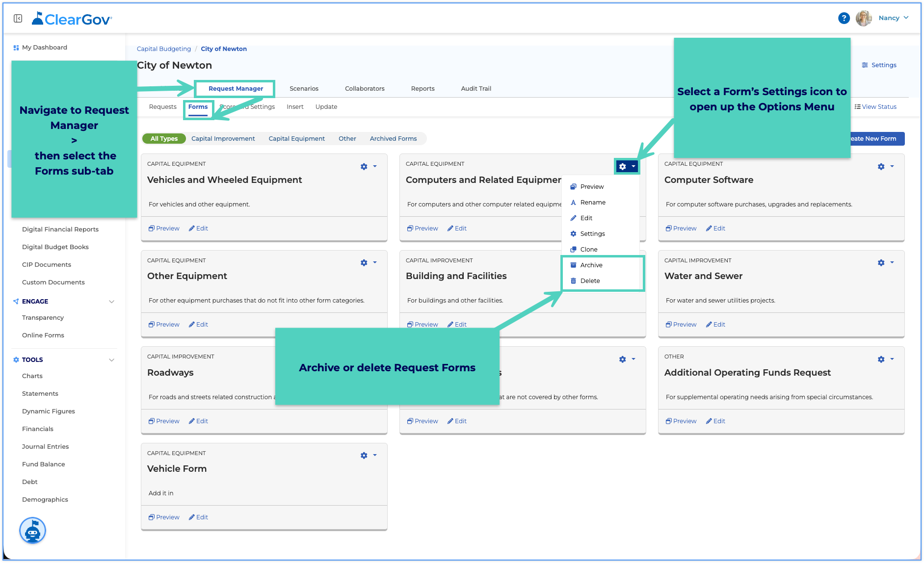Image resolution: width=924 pixels, height=563 pixels.
Task: Open gear menu for Other Equipment form
Action: 369,263
